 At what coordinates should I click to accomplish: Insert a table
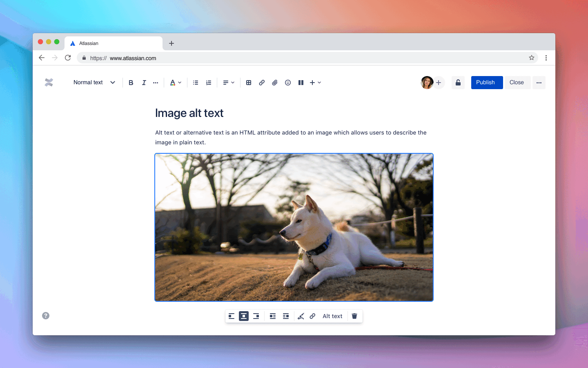tap(249, 83)
